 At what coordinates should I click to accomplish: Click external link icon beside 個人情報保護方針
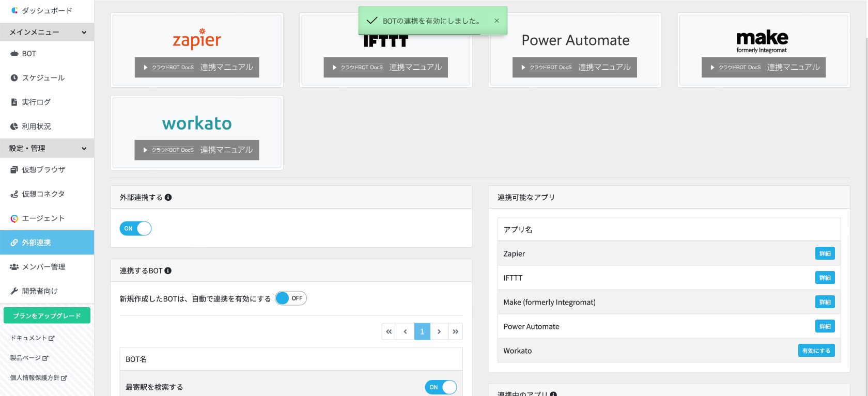[x=64, y=378]
